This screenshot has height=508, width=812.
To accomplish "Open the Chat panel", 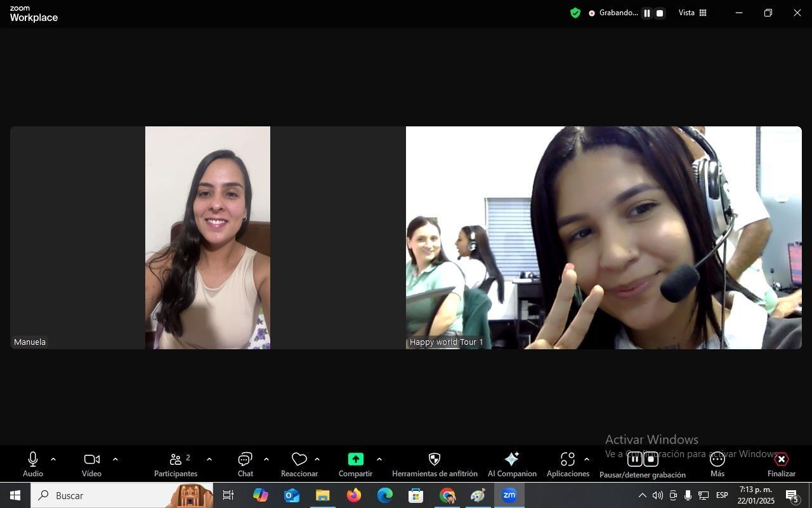I will tap(246, 464).
